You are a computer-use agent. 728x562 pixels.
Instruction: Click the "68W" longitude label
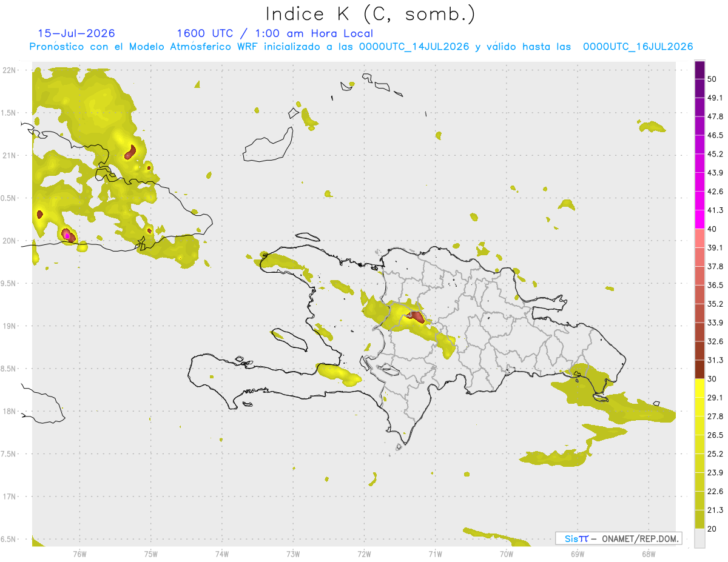pos(649,554)
